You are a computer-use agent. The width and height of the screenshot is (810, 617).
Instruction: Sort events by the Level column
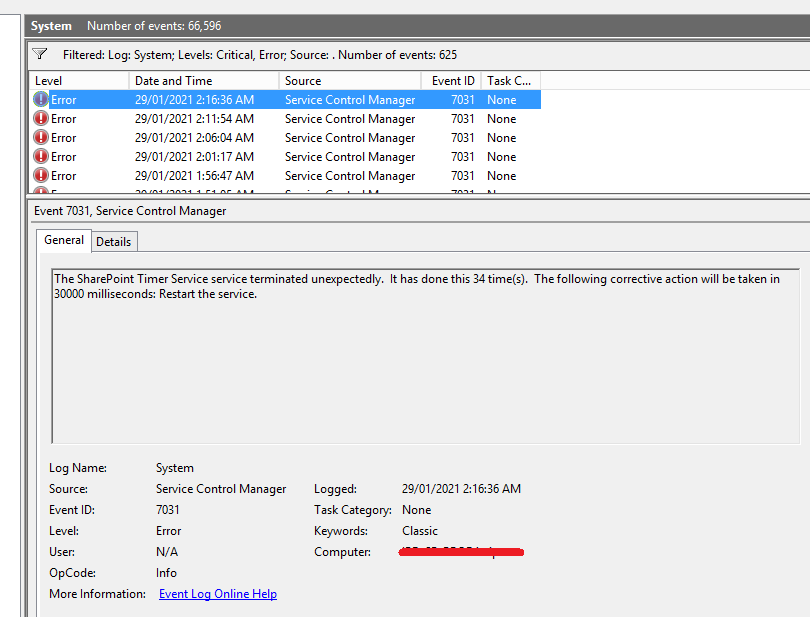[47, 80]
